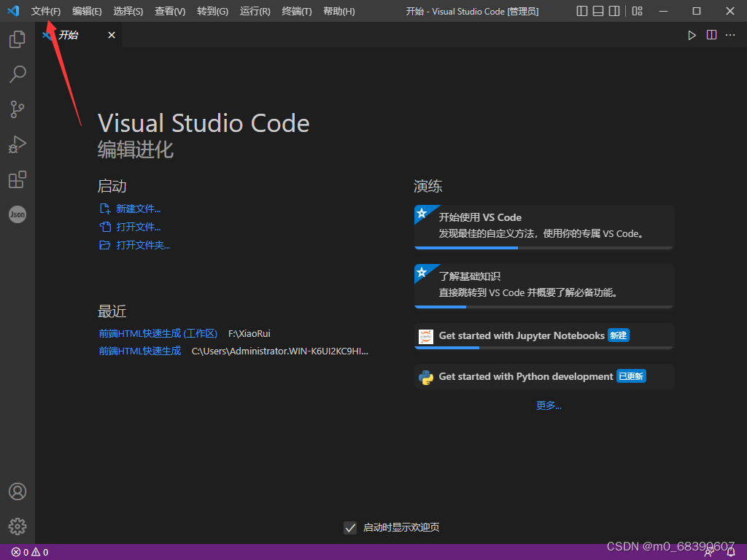Click the Run triangle icon in editor toolbar
The height and width of the screenshot is (560, 747).
[692, 35]
